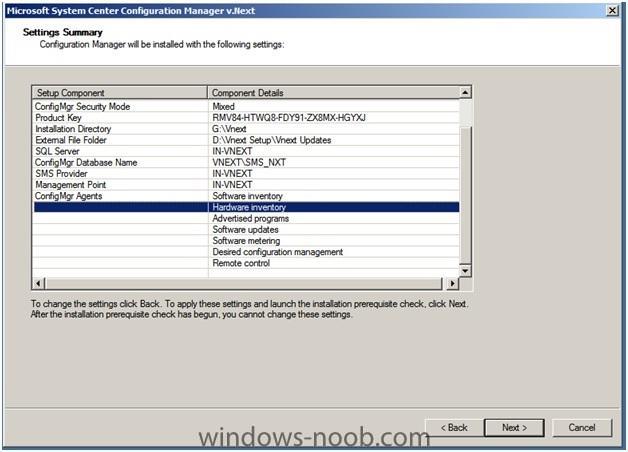
Task: Click the horizontal scrollbar thumb
Action: tap(243, 283)
